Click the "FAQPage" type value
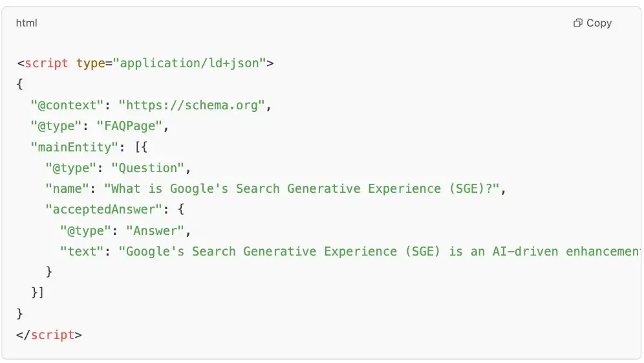 [x=129, y=126]
